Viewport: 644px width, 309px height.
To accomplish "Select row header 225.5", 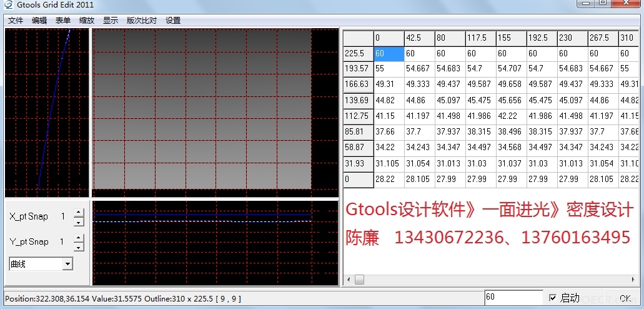I will pos(359,54).
